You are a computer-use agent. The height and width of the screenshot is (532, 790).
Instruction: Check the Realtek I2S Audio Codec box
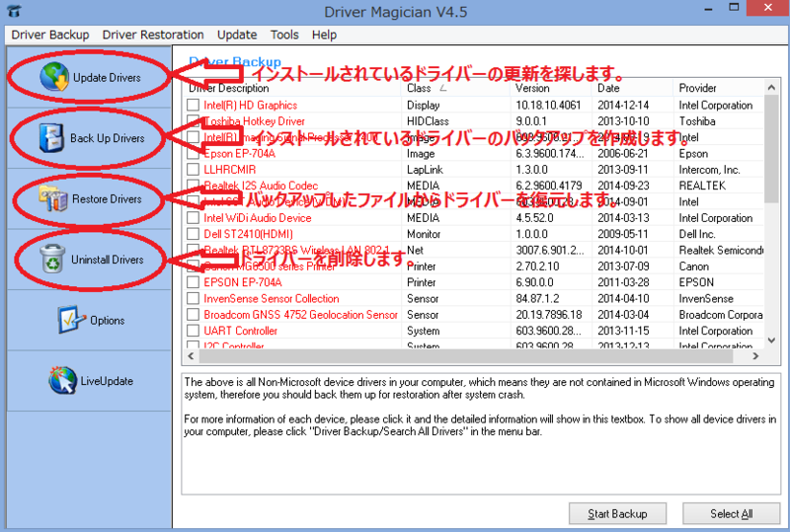coord(193,186)
